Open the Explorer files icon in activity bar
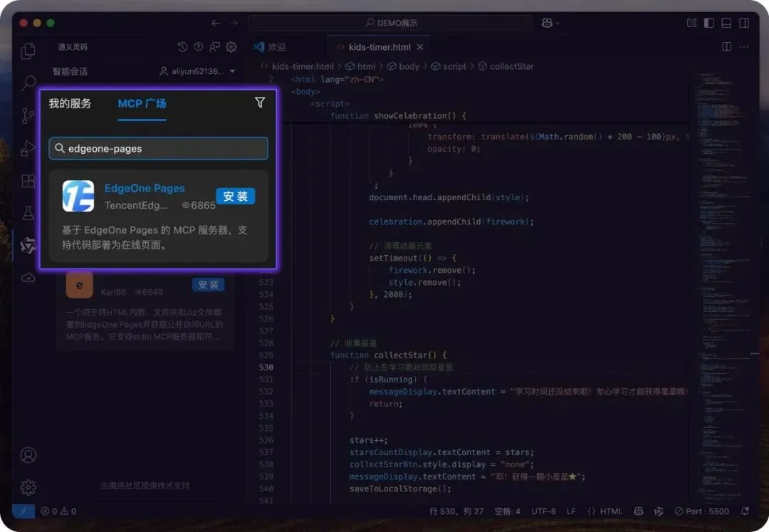The height and width of the screenshot is (532, 769). pos(28,51)
